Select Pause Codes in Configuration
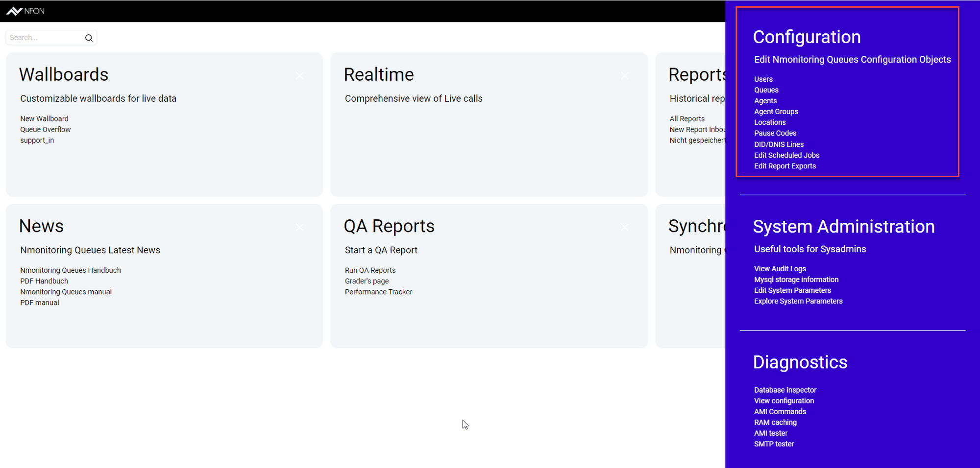The image size is (980, 468). pos(775,133)
